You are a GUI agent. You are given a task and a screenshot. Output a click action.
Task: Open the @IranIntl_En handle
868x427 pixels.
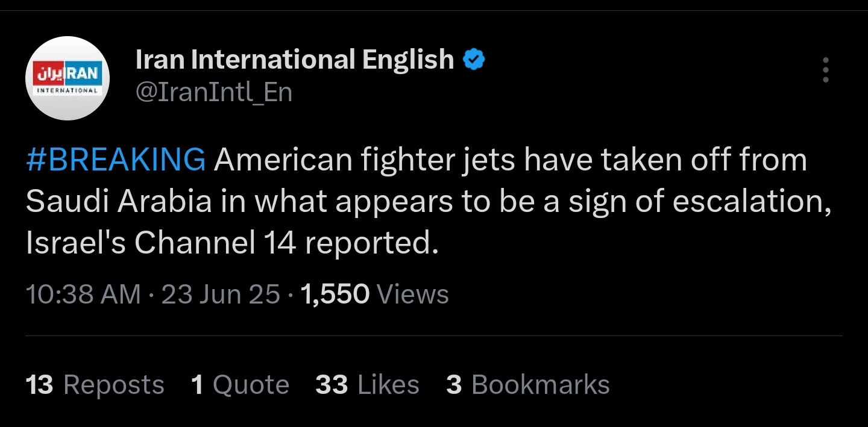point(214,93)
